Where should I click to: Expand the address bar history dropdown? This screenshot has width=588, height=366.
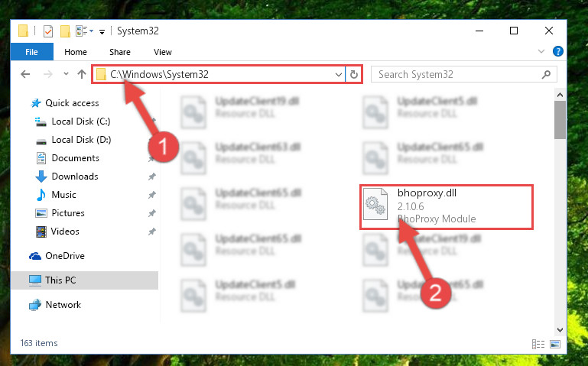(x=338, y=74)
